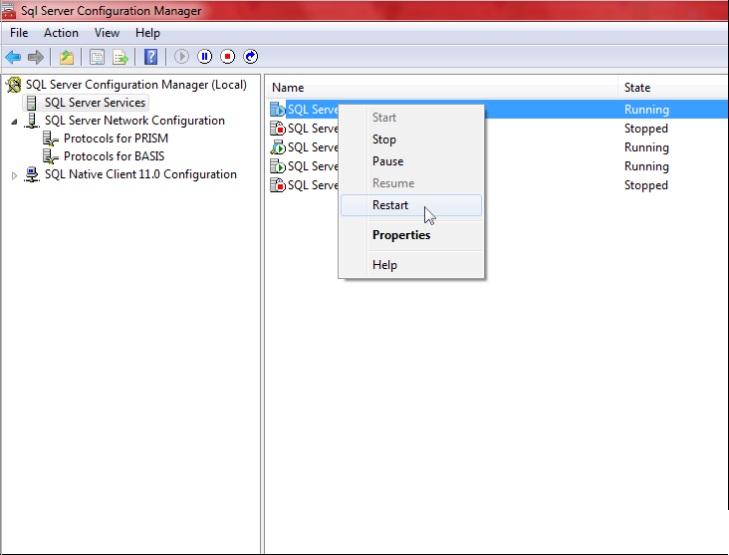This screenshot has height=555, width=729.
Task: Select SQL Server Configuration Manager (Local) tree root
Action: (136, 85)
